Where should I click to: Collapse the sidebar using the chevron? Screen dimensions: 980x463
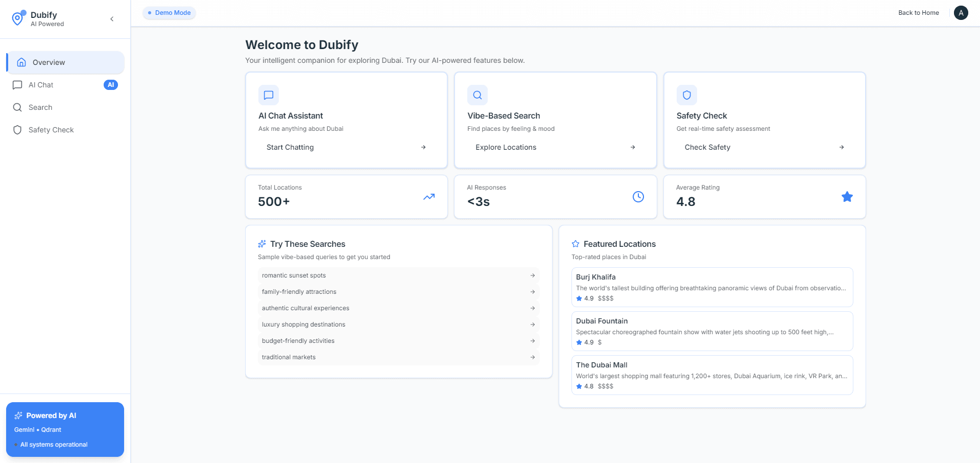coord(112,18)
